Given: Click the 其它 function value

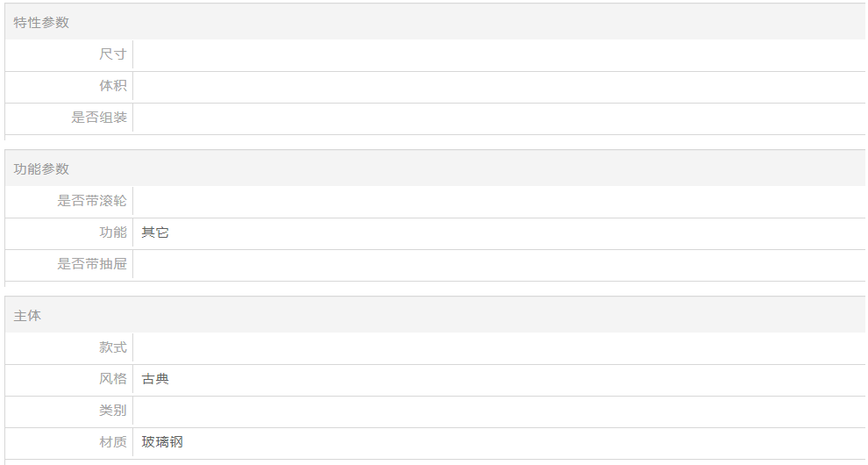Looking at the screenshot, I should tap(155, 232).
